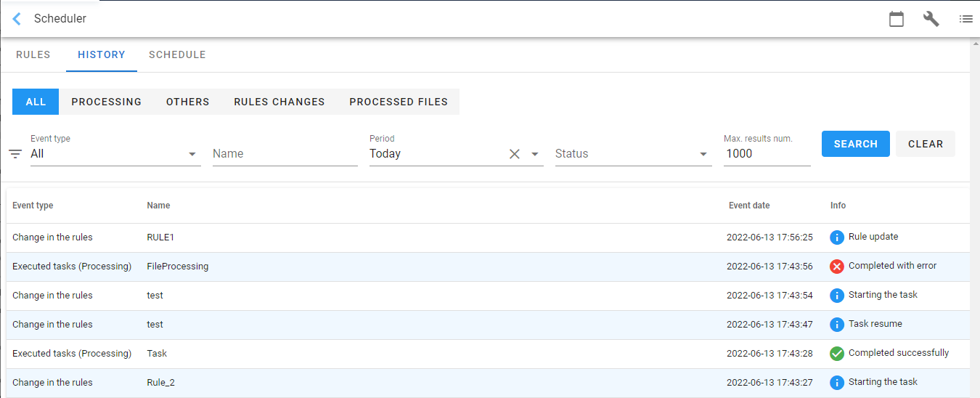Sort by Event type column header

pyautogui.click(x=33, y=206)
